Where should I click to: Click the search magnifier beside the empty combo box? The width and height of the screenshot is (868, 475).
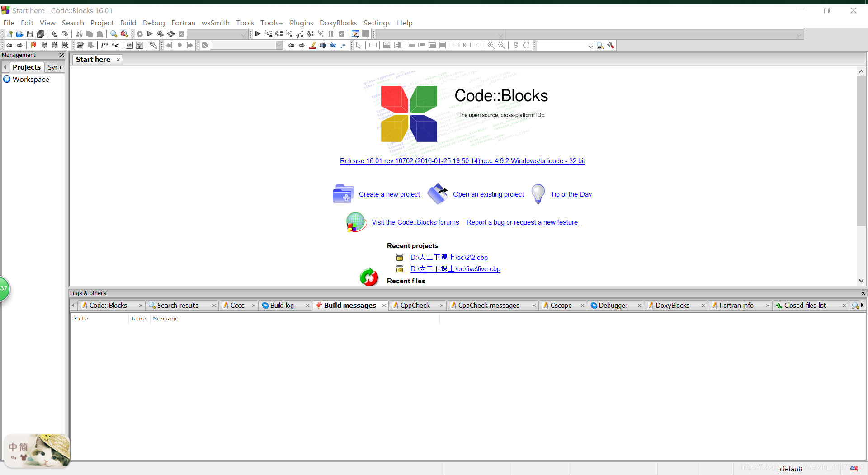[600, 45]
